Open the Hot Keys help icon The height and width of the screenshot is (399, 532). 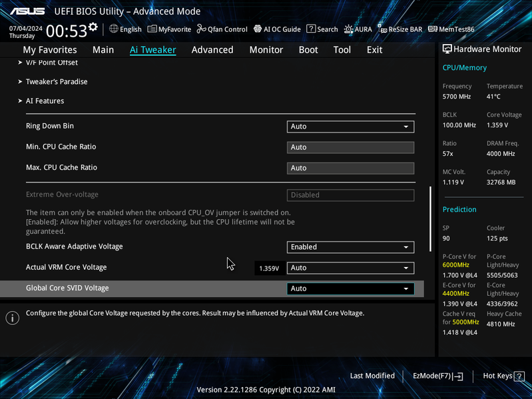[519, 376]
